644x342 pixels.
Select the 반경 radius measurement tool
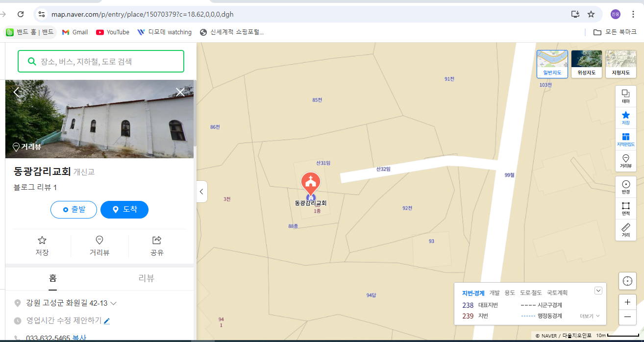click(x=625, y=187)
